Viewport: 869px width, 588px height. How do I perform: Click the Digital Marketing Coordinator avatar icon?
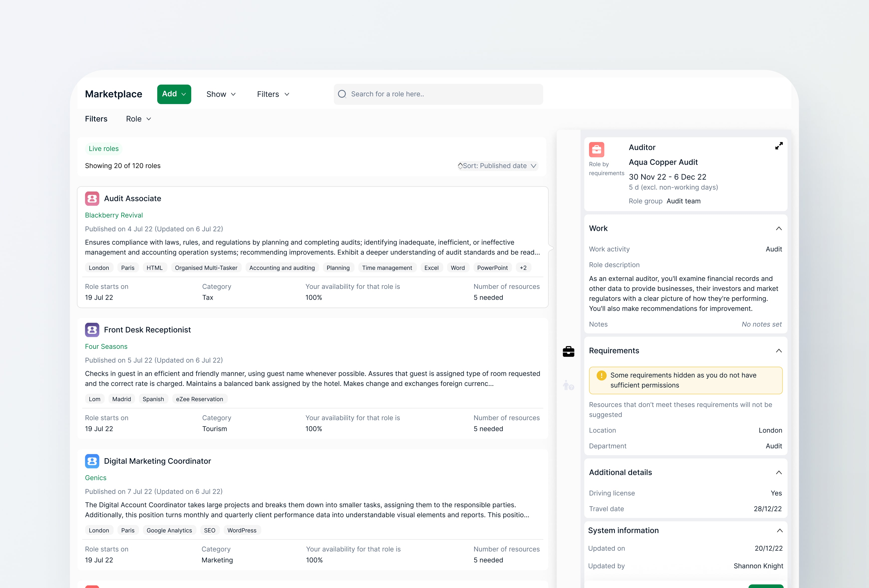92,461
